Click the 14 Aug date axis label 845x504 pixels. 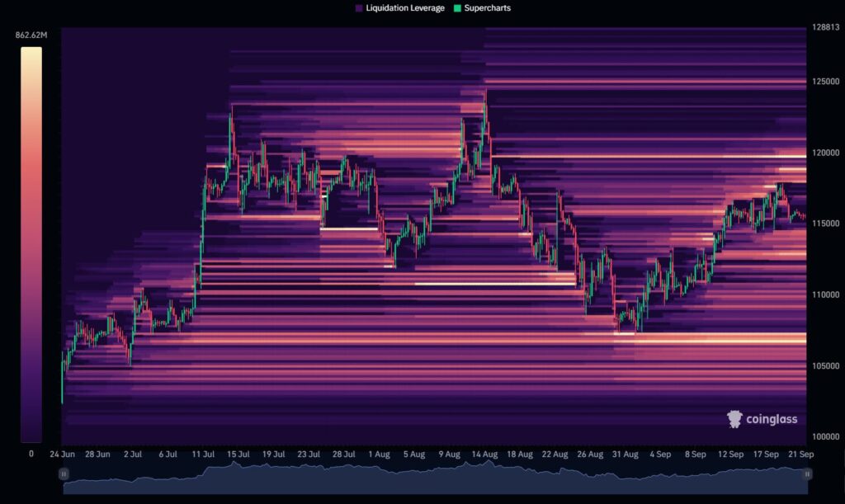[484, 454]
